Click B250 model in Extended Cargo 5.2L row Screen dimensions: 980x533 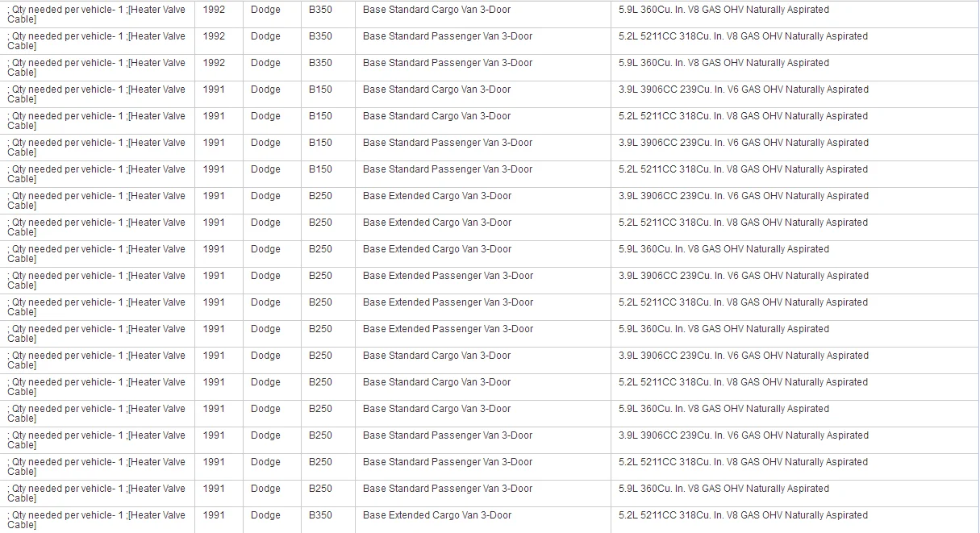point(327,227)
